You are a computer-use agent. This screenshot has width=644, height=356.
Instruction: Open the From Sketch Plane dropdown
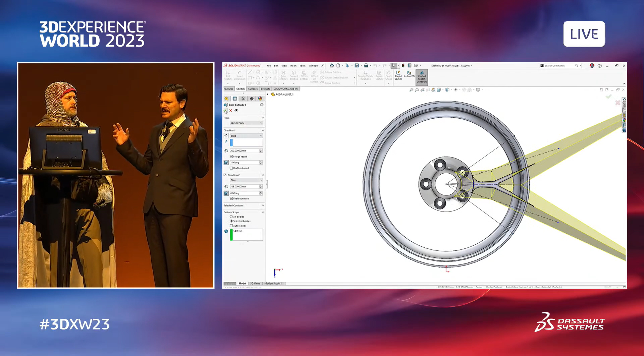tap(246, 123)
